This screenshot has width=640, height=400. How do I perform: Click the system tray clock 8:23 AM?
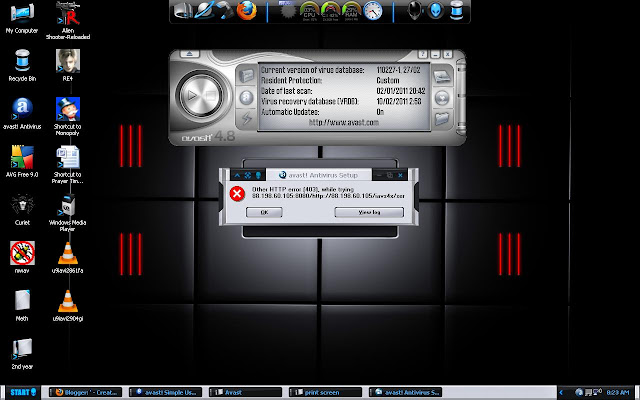tap(617, 393)
